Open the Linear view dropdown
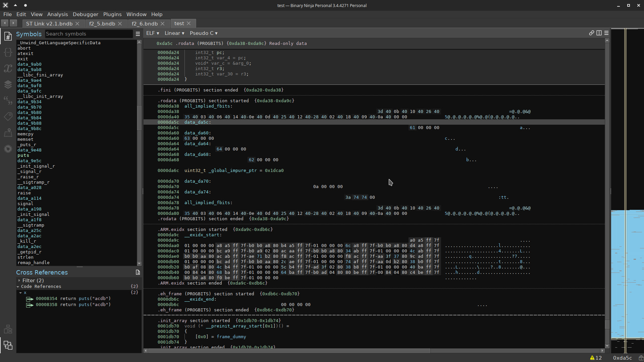Viewport: 644px width, 362px height. point(174,33)
